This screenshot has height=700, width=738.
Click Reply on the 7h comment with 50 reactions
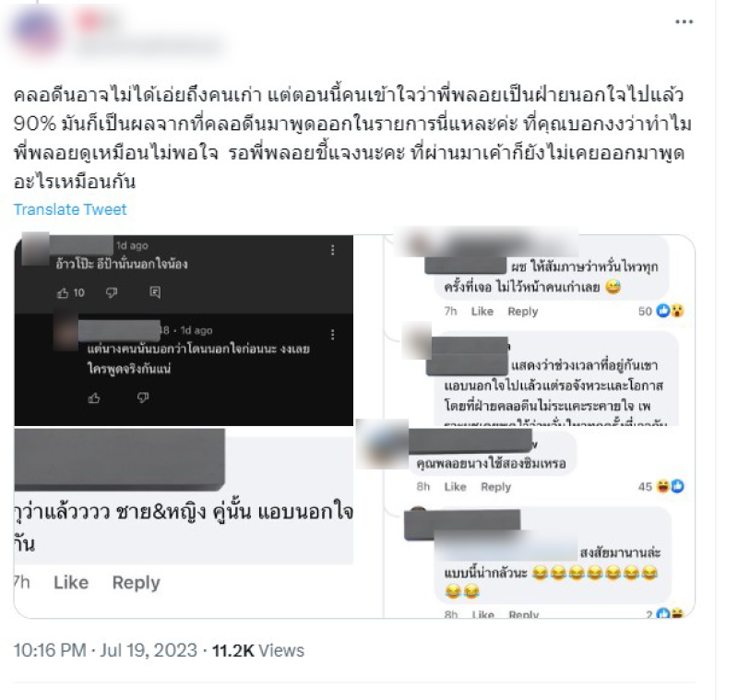(x=522, y=312)
